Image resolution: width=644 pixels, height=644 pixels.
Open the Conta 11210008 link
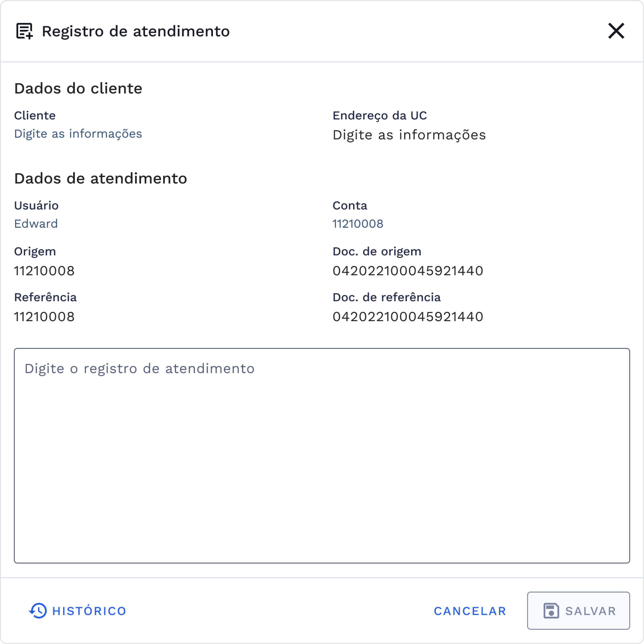point(358,224)
